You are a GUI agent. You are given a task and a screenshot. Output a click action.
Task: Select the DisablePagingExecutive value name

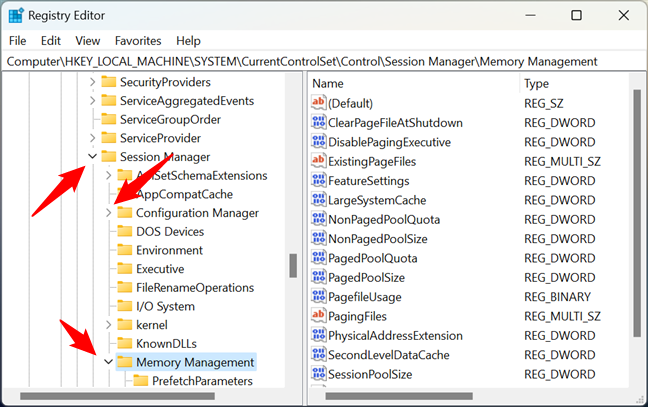pos(389,142)
